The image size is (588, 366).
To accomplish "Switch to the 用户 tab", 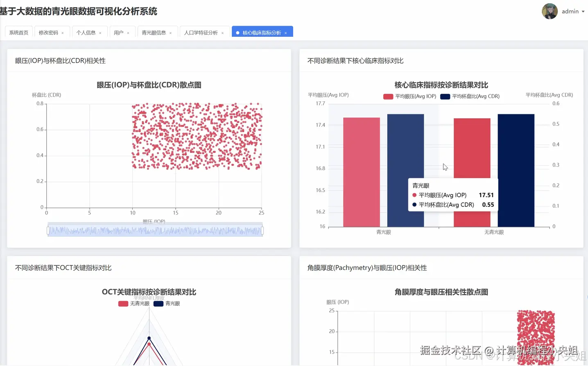I will (119, 32).
